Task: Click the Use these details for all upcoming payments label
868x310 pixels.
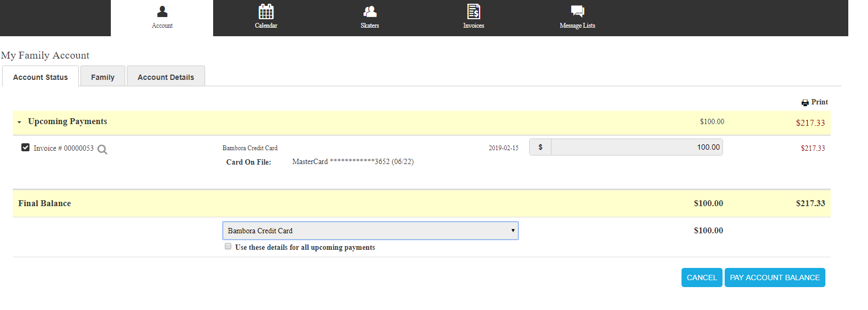Action: (305, 247)
